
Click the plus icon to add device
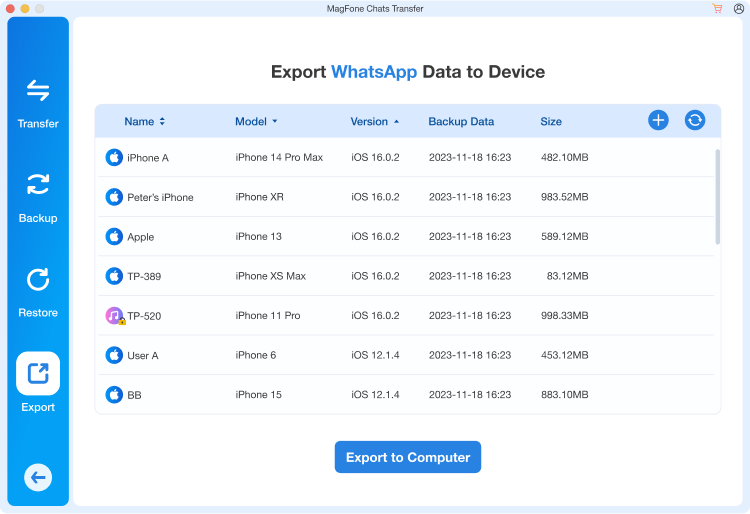[x=658, y=121]
